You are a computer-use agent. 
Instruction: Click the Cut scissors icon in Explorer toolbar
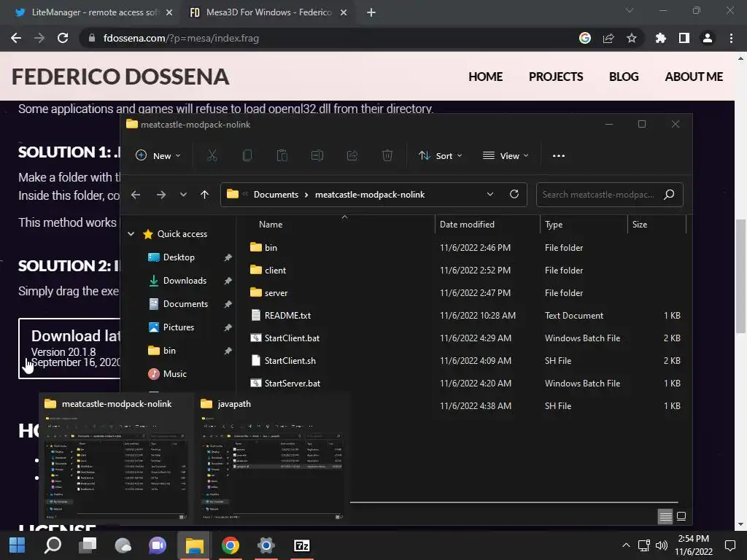(x=212, y=156)
